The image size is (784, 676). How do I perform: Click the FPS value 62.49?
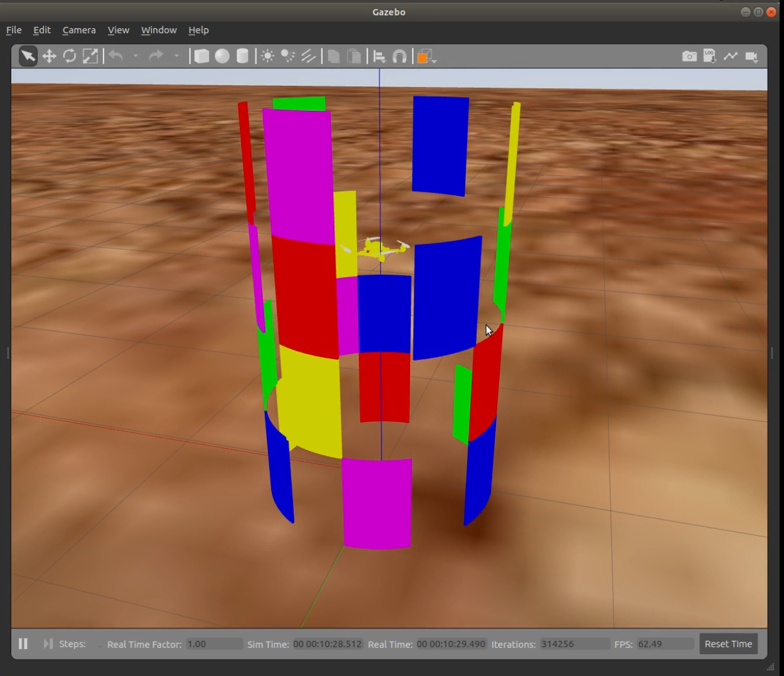click(x=665, y=644)
